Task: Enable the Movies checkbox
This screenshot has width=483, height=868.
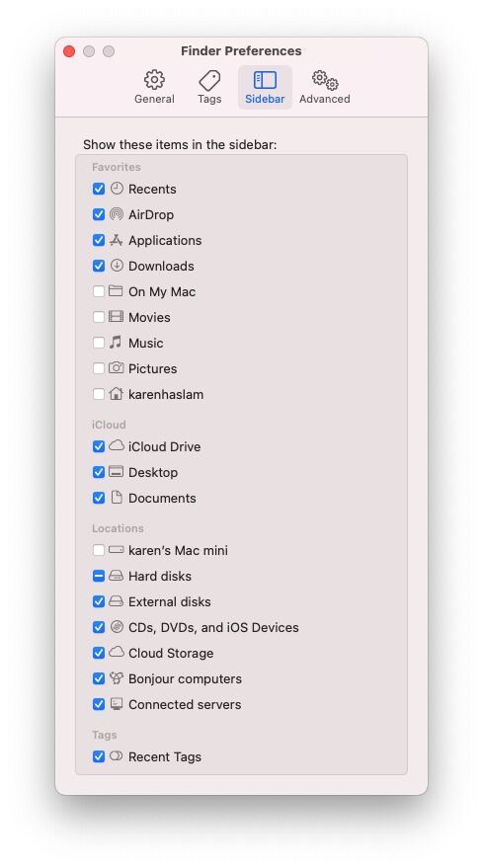Action: pos(99,317)
